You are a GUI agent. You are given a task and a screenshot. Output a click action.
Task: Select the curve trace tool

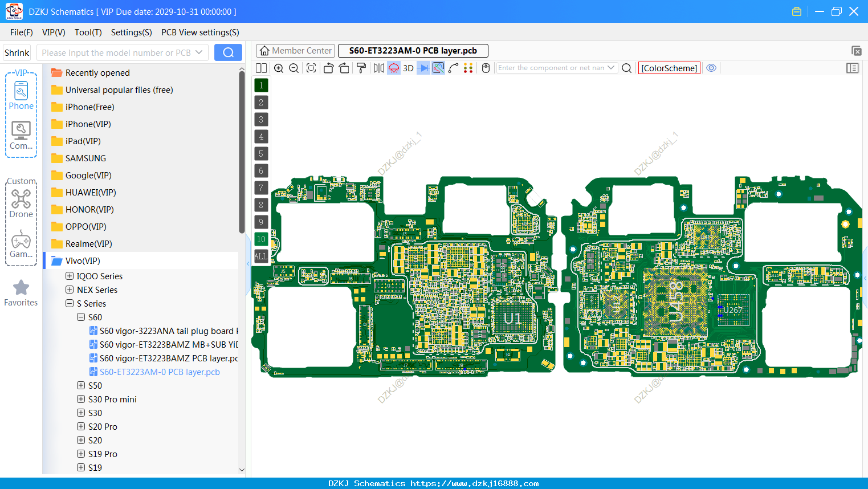453,68
